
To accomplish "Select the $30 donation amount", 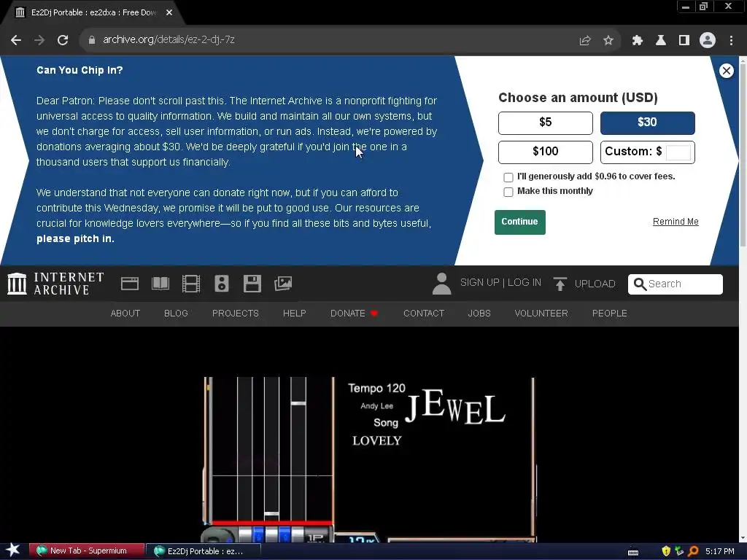I will pyautogui.click(x=648, y=122).
